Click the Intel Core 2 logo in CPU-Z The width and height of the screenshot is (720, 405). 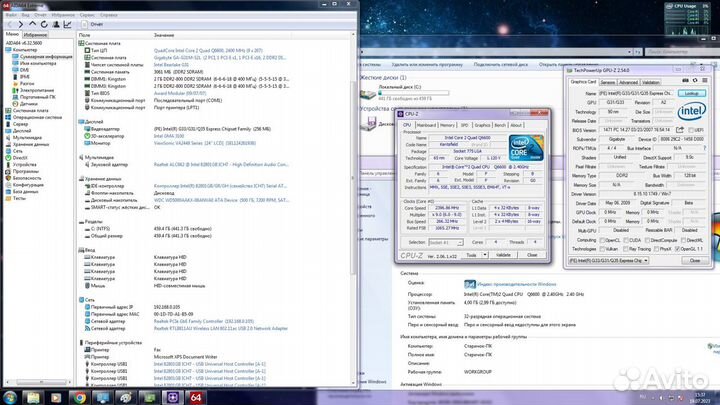[x=526, y=147]
